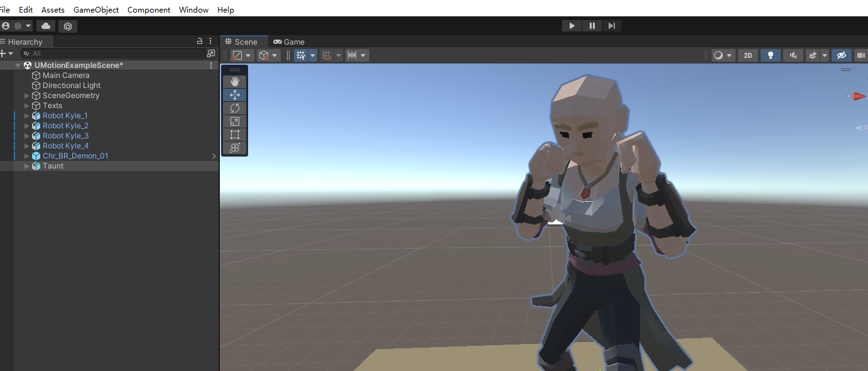Expand the SceneGeometry object
Image resolution: width=868 pixels, height=371 pixels.
click(27, 96)
